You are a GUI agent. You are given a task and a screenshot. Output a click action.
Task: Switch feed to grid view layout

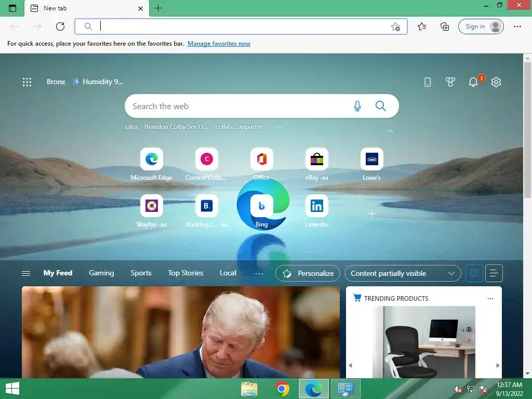474,273
